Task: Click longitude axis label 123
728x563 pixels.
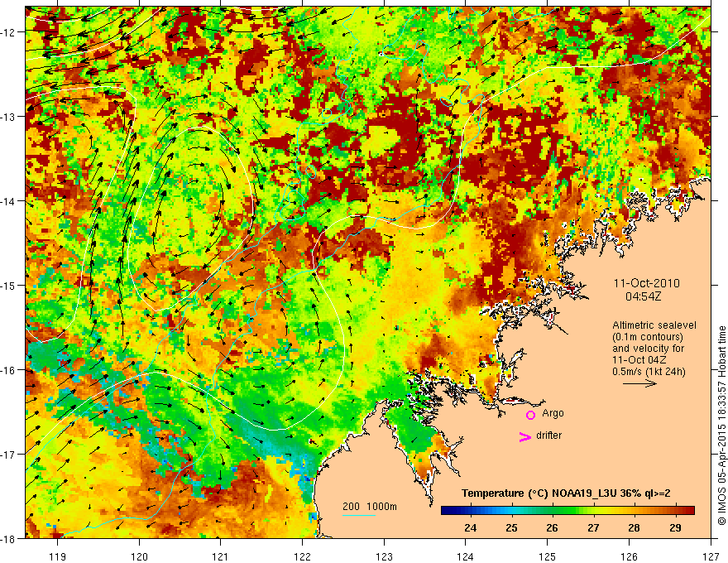Action: [x=384, y=556]
